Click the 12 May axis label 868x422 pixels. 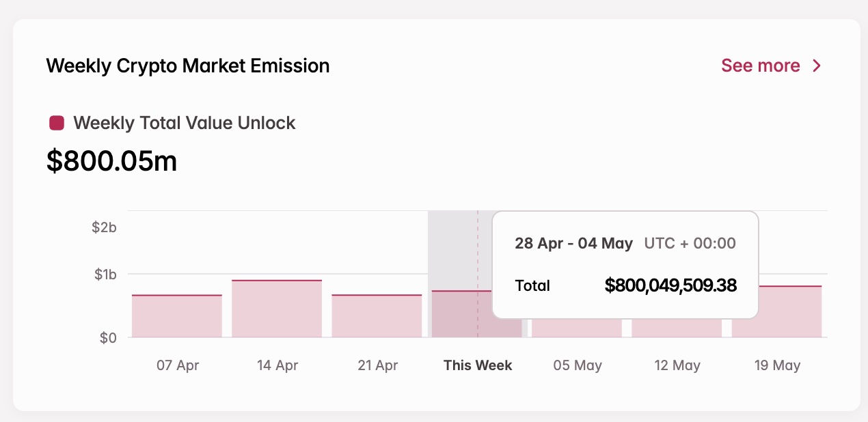coord(677,365)
